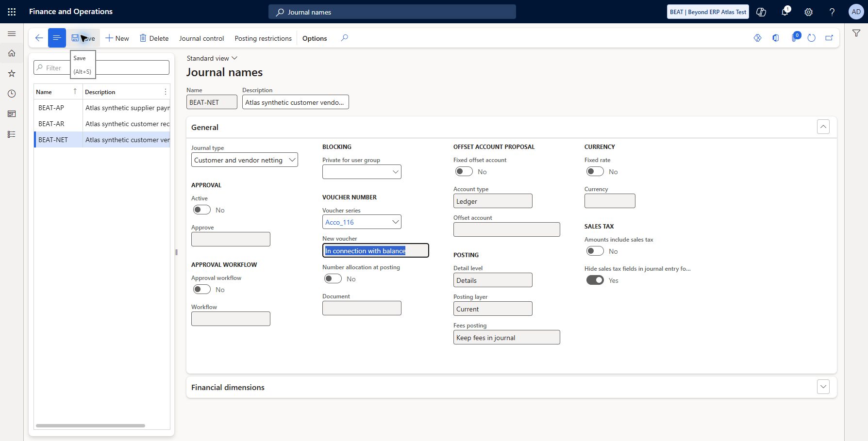Open in Microsoft Office icon
The height and width of the screenshot is (441, 868).
click(x=776, y=38)
